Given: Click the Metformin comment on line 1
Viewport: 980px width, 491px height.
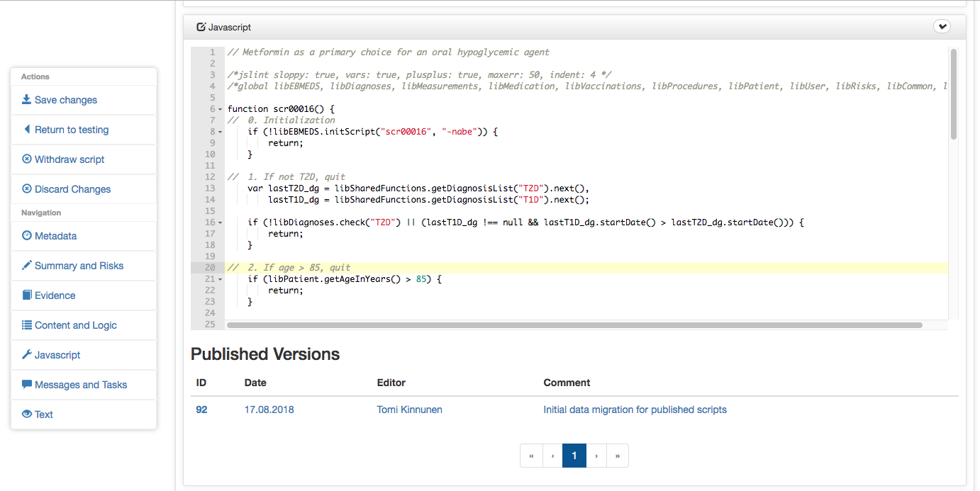Looking at the screenshot, I should (388, 52).
